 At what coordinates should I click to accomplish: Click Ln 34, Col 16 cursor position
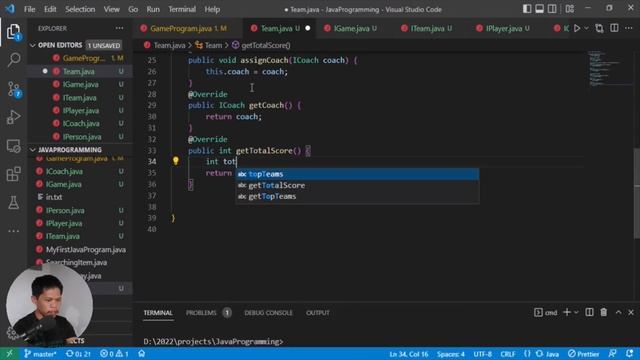pos(409,354)
